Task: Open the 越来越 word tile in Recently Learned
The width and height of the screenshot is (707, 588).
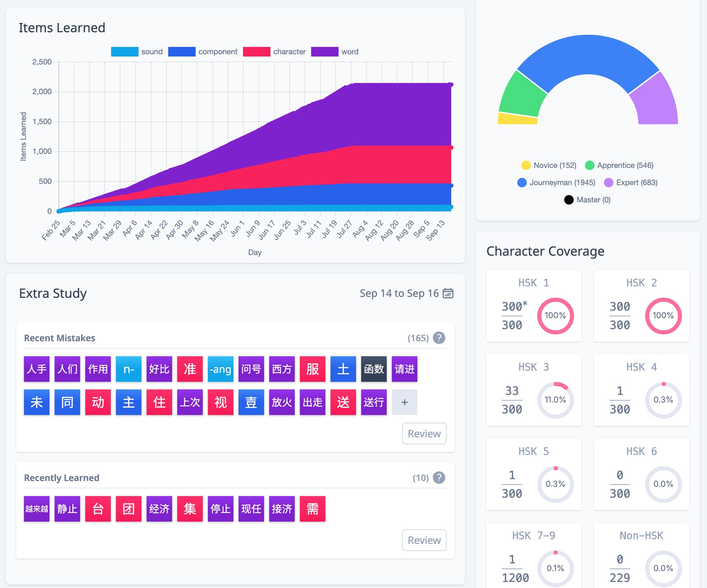Action: [36, 509]
